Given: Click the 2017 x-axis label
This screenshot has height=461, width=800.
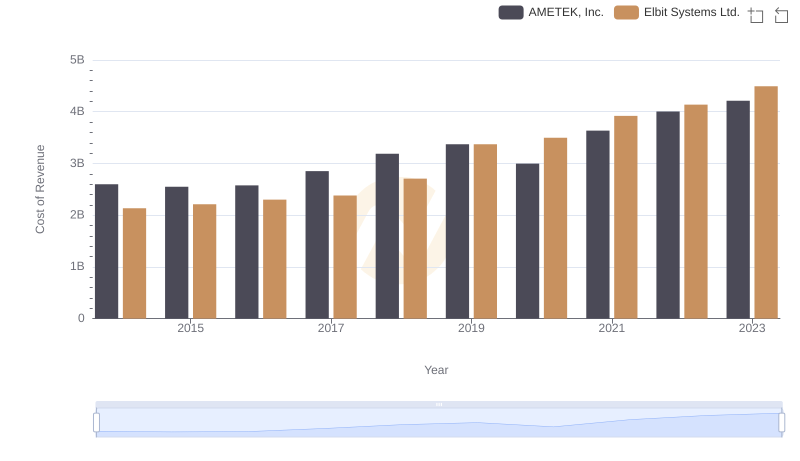Looking at the screenshot, I should coord(331,328).
